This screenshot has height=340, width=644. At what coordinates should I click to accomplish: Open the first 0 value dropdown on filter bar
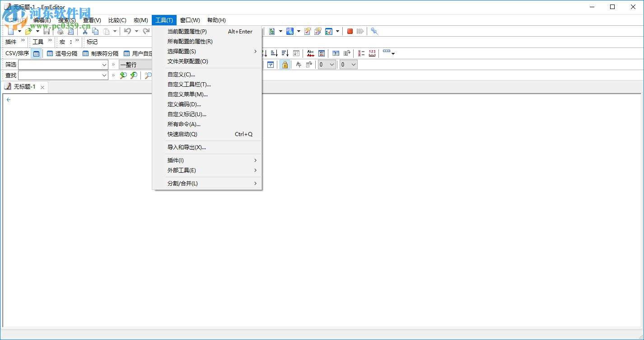coord(327,64)
